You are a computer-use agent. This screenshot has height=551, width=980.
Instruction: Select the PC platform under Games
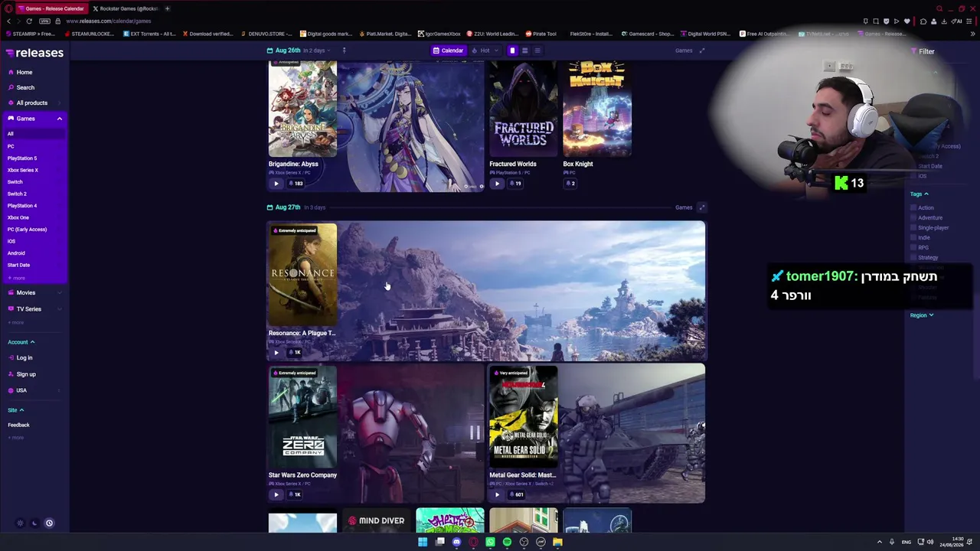pos(11,146)
